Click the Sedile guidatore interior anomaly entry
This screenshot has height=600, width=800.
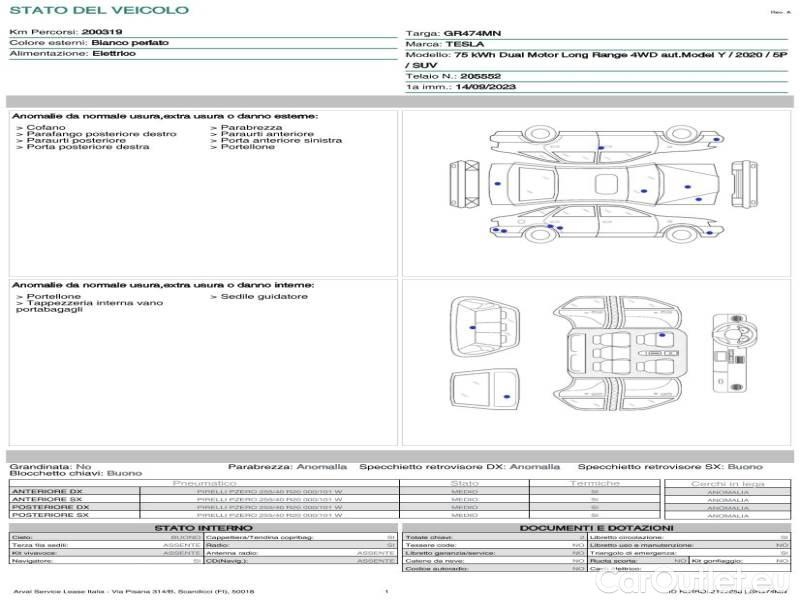pos(262,297)
